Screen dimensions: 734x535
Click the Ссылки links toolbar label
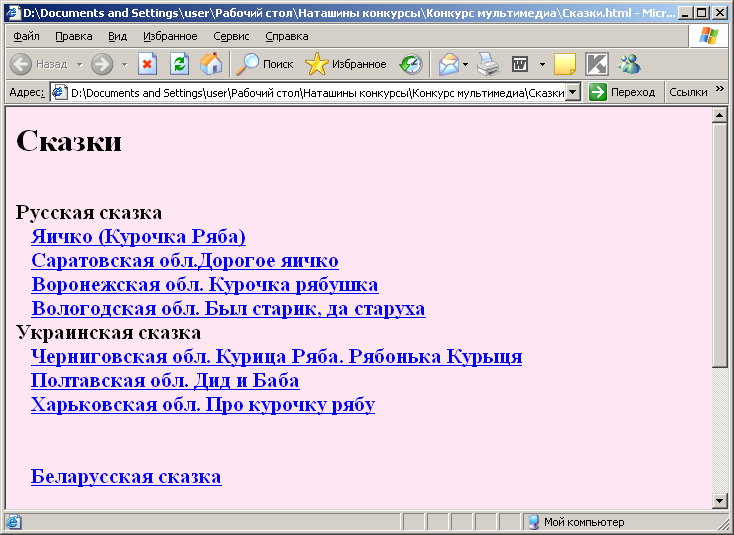[688, 92]
